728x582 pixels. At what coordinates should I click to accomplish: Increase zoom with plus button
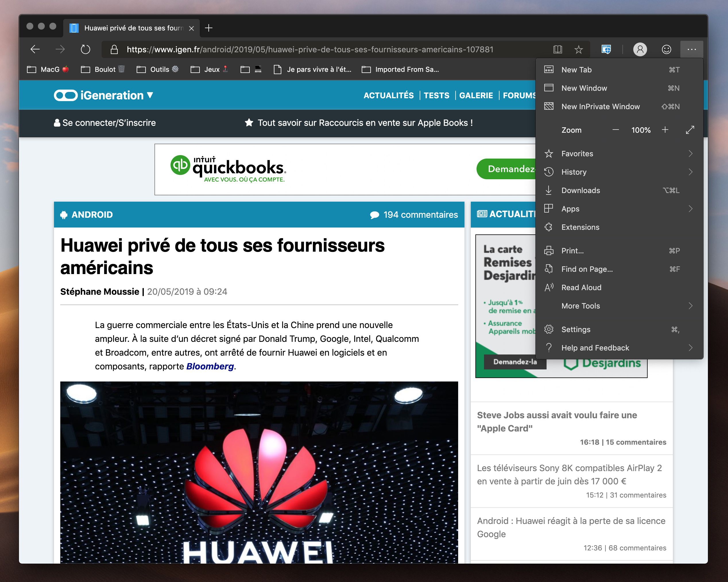(x=665, y=130)
